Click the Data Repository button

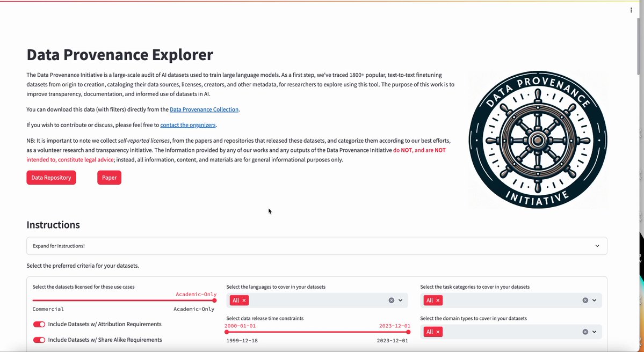[51, 178]
